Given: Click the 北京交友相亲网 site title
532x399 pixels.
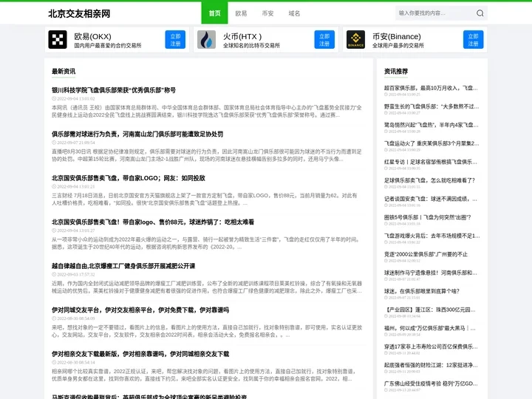Looking at the screenshot, I should pyautogui.click(x=79, y=13).
